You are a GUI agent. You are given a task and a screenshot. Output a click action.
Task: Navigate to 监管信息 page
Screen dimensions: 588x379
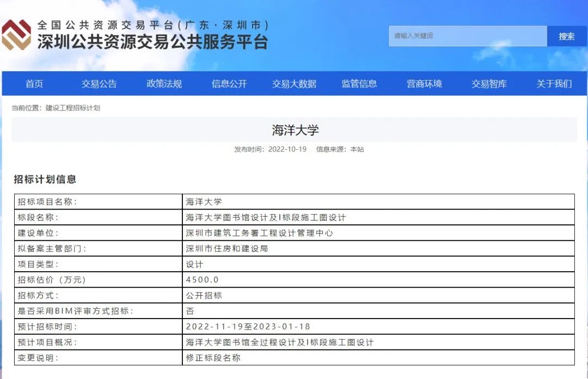click(359, 84)
